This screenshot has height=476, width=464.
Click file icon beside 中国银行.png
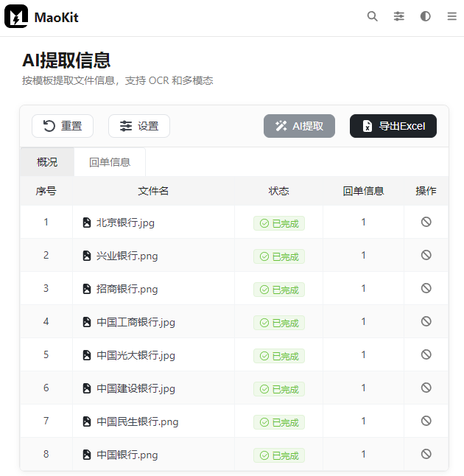[x=87, y=455]
